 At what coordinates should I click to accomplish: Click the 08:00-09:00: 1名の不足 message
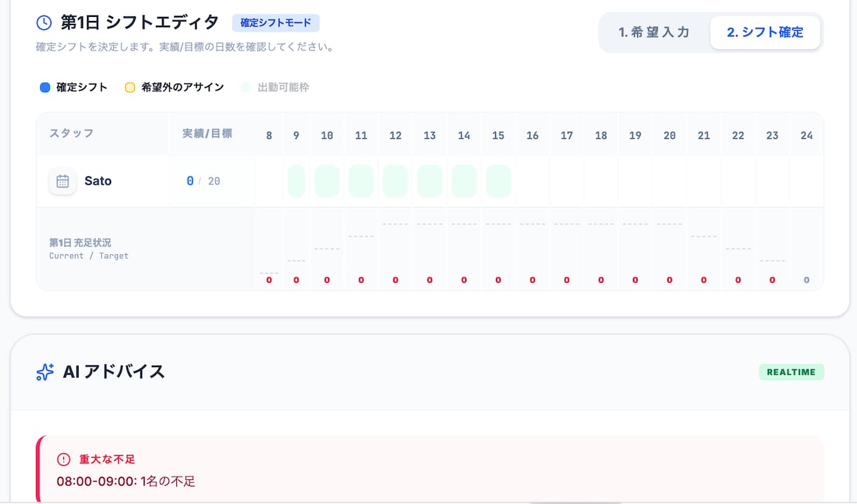pyautogui.click(x=126, y=482)
